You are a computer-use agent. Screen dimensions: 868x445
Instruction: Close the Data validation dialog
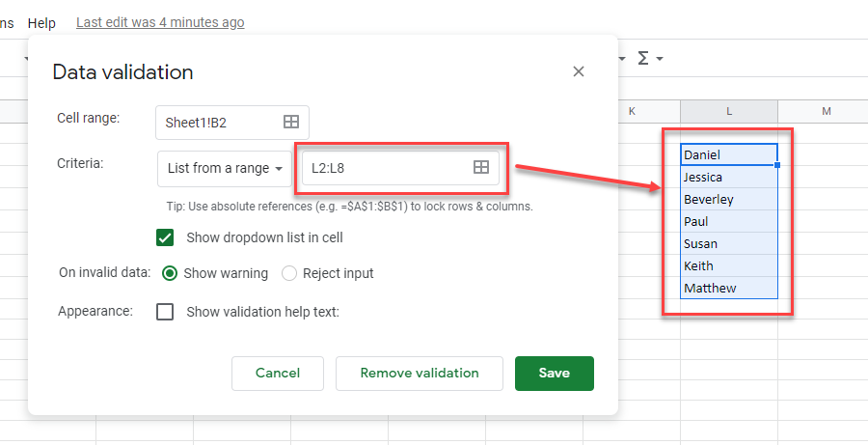tap(579, 71)
